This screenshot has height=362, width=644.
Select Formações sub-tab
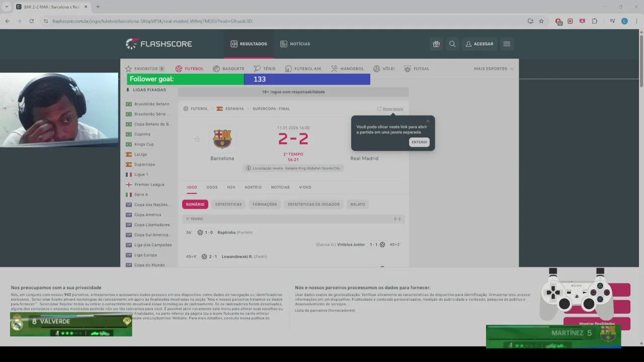[x=265, y=204]
